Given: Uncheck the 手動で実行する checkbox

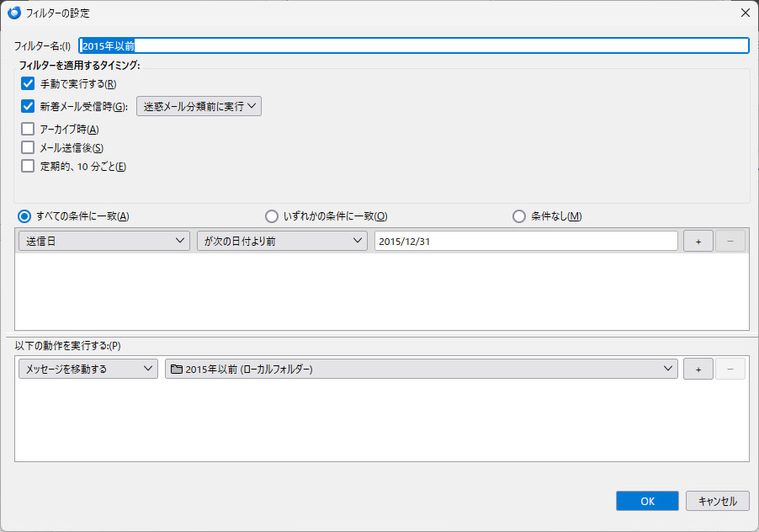Looking at the screenshot, I should [x=28, y=83].
